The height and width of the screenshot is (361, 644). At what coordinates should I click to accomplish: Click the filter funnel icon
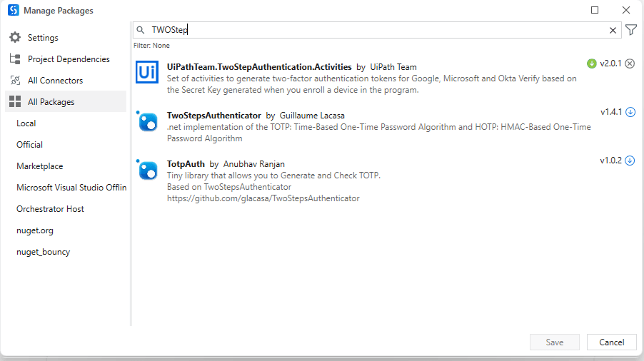[x=631, y=30]
